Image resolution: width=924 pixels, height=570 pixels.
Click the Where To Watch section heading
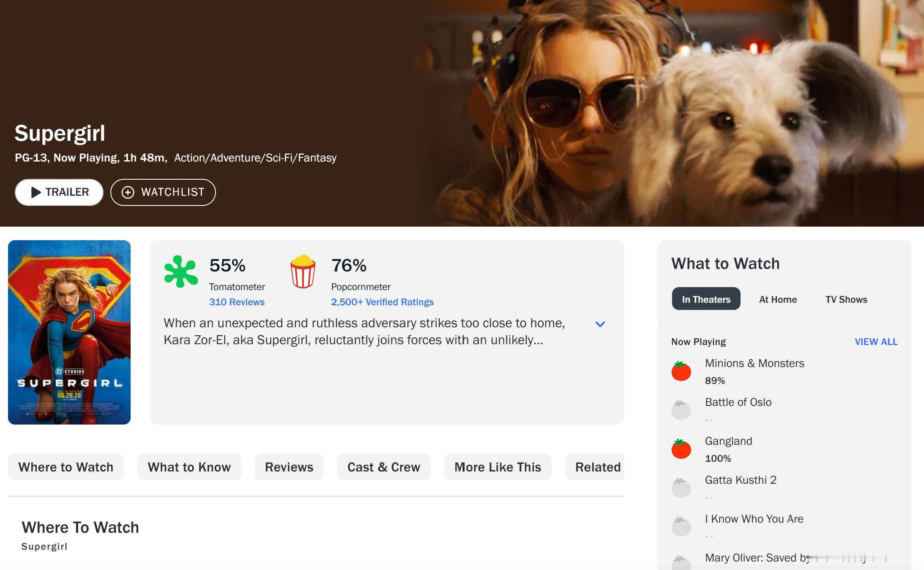click(x=80, y=527)
